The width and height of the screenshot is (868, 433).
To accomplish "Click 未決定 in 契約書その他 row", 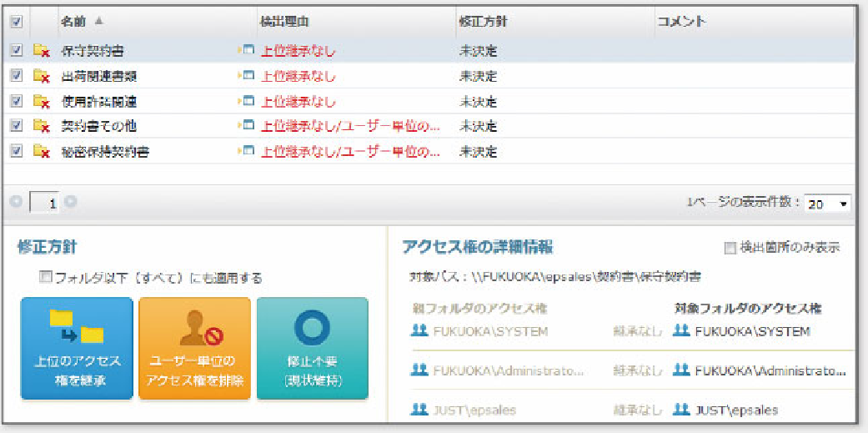I will (478, 126).
